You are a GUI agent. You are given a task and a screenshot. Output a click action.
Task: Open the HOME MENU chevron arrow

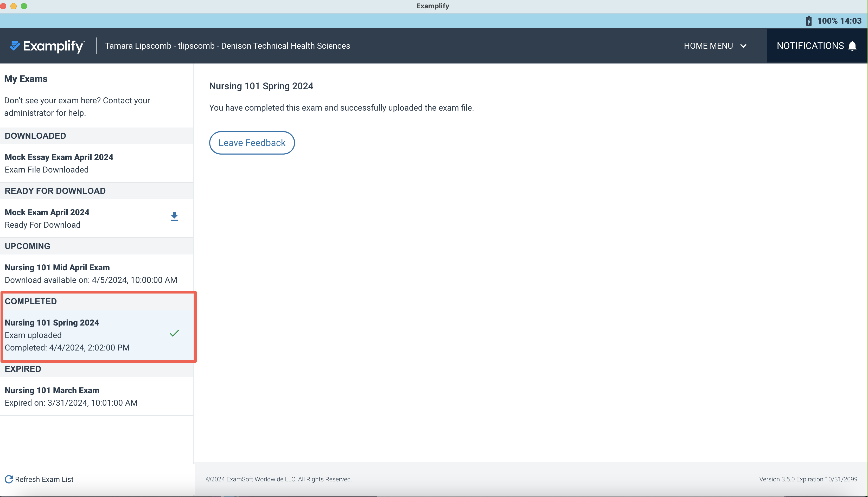coord(743,45)
